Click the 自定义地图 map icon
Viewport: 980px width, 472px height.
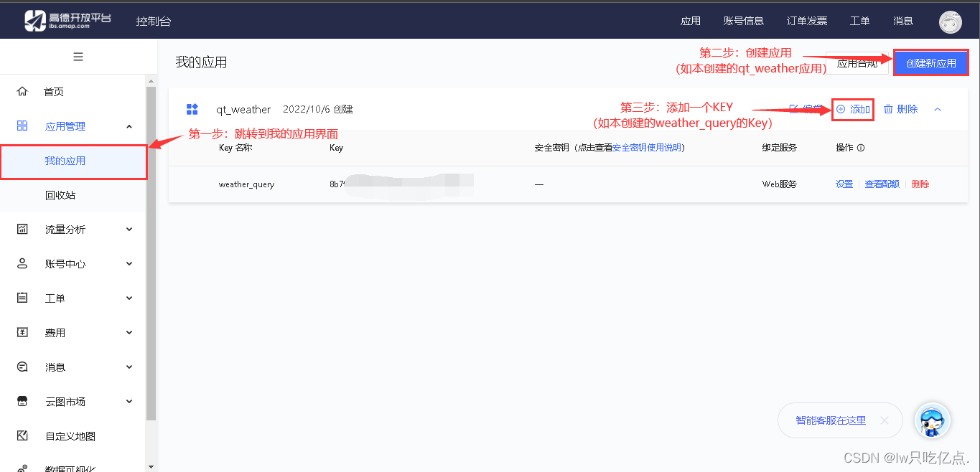click(22, 435)
